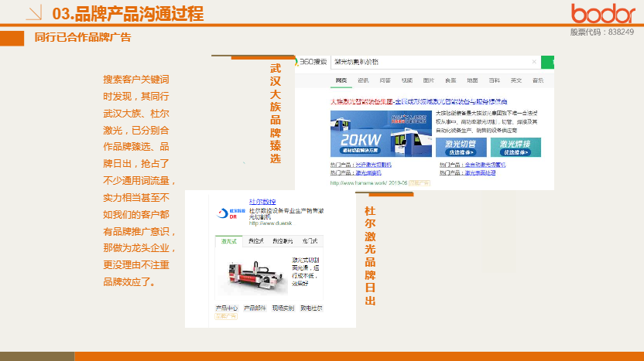Click the 激光切管 promo button
Screen dimensions: 644x361
461,148
